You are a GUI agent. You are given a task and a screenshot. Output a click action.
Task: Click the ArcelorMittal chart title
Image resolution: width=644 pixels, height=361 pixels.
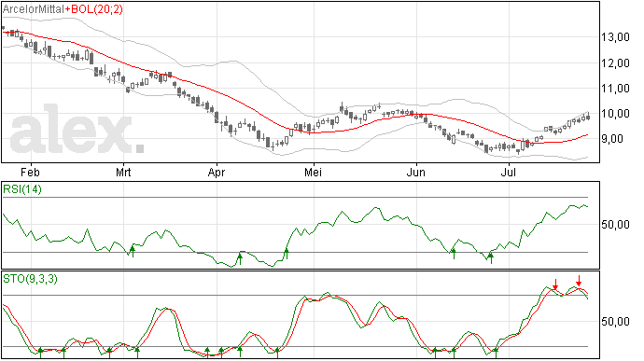point(34,9)
